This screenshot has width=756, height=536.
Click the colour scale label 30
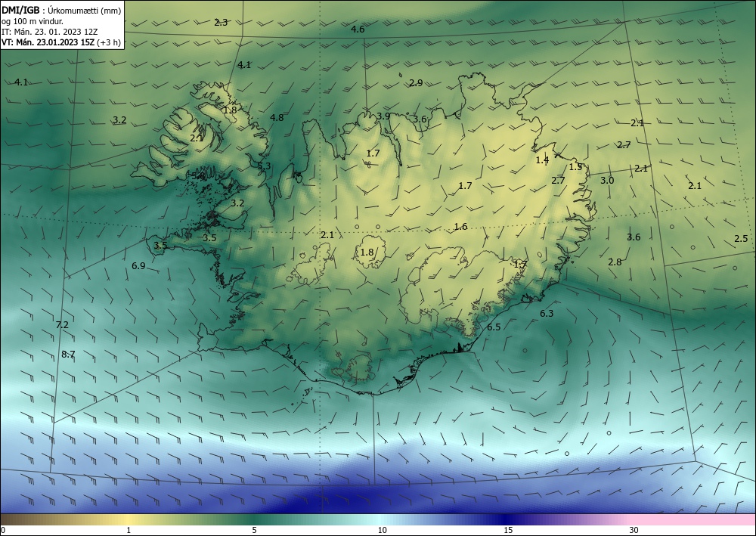634,531
